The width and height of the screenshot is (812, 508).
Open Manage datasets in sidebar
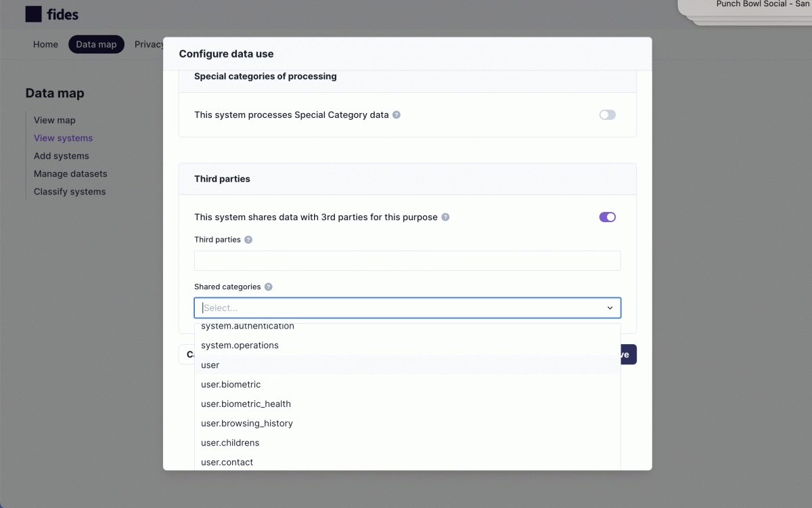(70, 174)
